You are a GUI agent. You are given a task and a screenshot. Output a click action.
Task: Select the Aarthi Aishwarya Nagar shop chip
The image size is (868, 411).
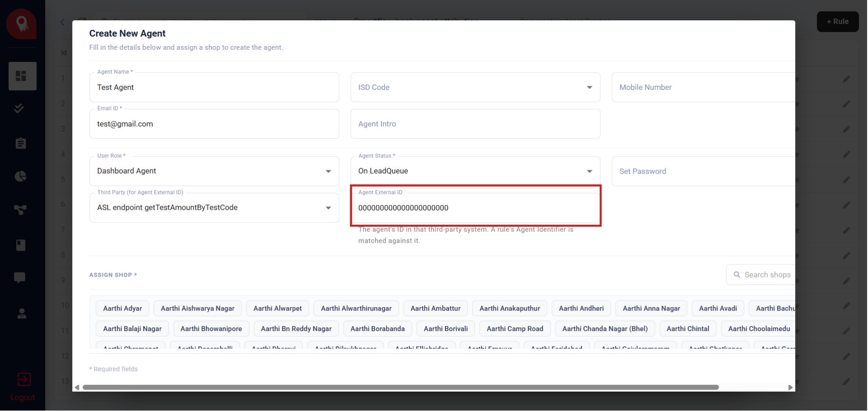click(x=198, y=308)
